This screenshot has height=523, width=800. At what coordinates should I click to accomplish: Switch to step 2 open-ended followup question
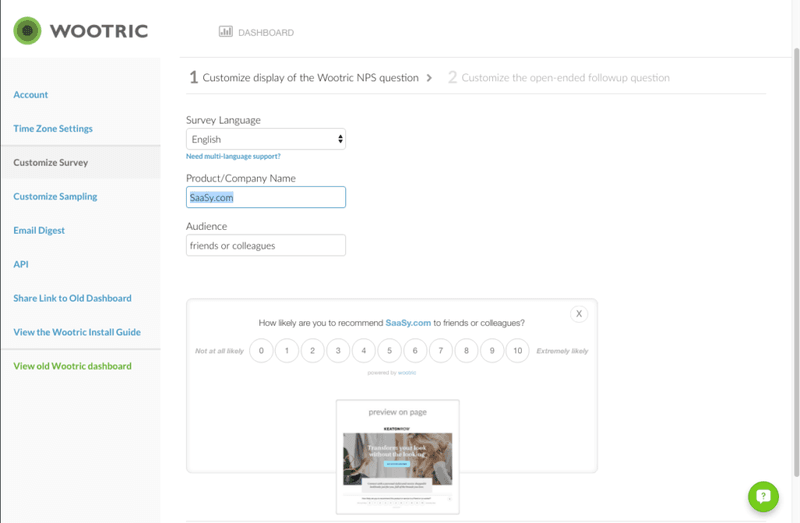559,77
